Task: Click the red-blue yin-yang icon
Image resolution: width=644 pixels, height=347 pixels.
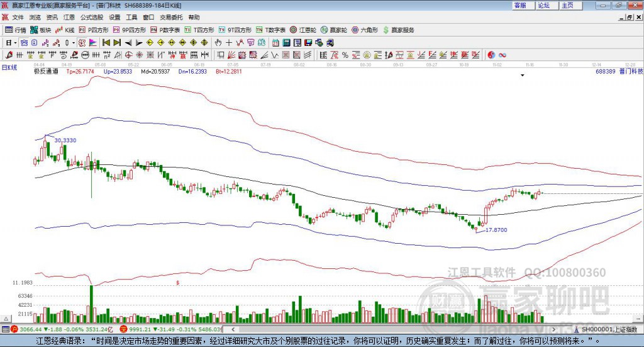Action: coord(491,55)
